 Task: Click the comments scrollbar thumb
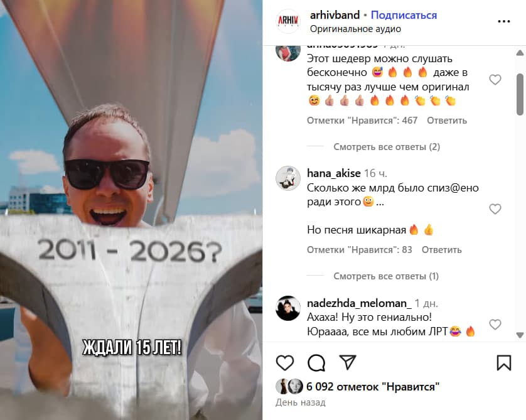click(x=520, y=94)
